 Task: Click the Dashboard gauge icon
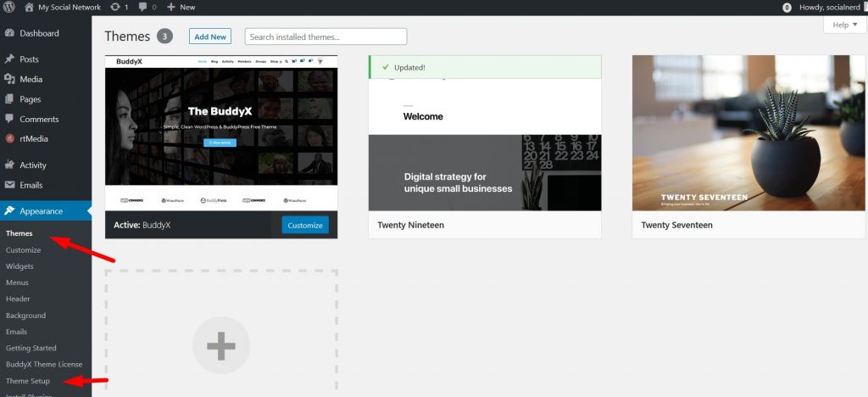[9, 33]
